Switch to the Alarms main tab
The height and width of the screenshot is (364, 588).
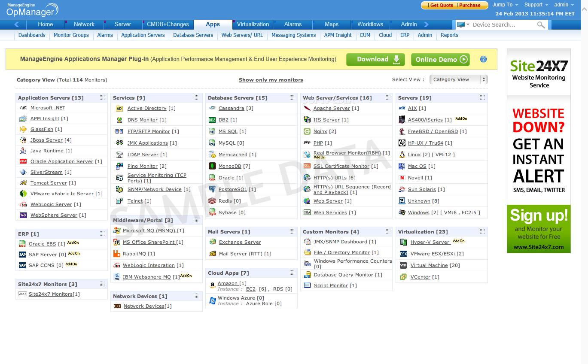(x=293, y=24)
